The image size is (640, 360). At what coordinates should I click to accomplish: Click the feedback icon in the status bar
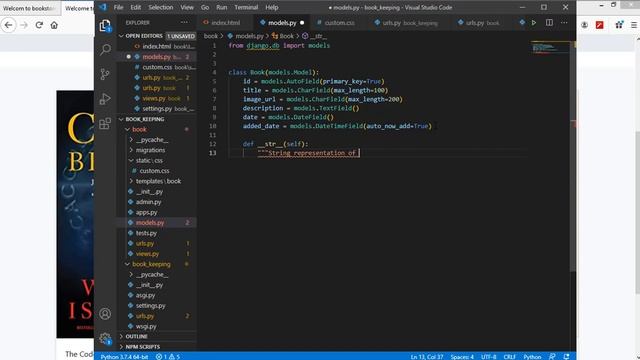552,357
